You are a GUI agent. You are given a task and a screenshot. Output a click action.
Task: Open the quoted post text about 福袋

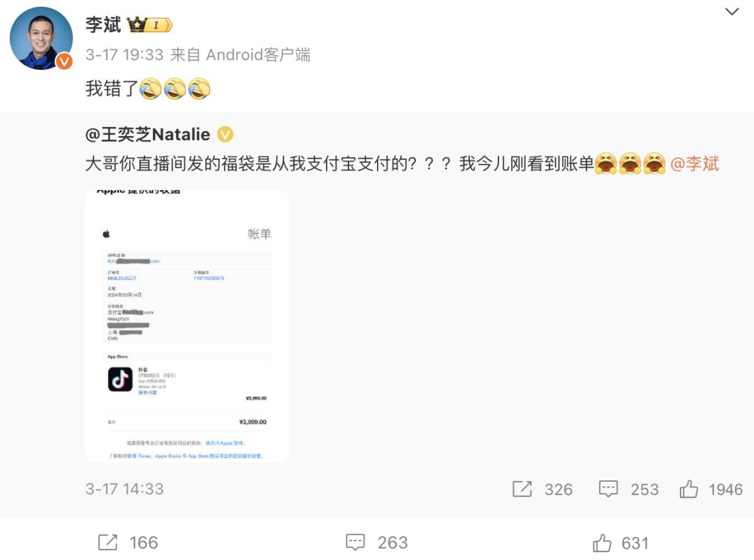pyautogui.click(x=340, y=163)
